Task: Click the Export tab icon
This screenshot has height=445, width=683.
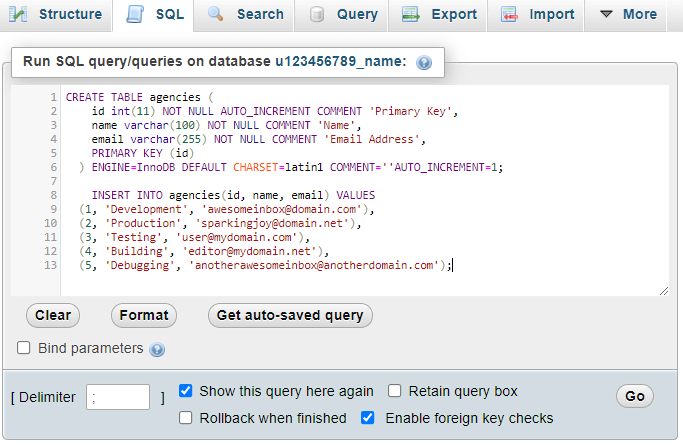Action: (x=409, y=15)
